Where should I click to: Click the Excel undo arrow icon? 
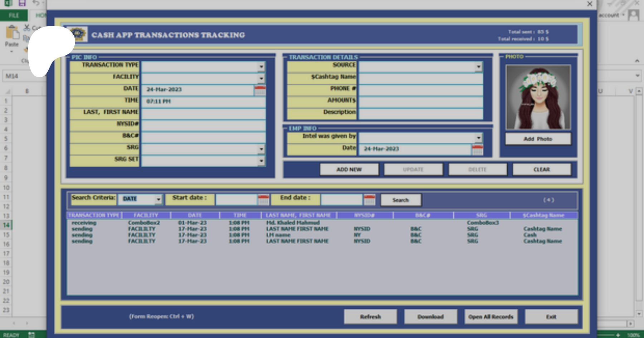click(36, 3)
